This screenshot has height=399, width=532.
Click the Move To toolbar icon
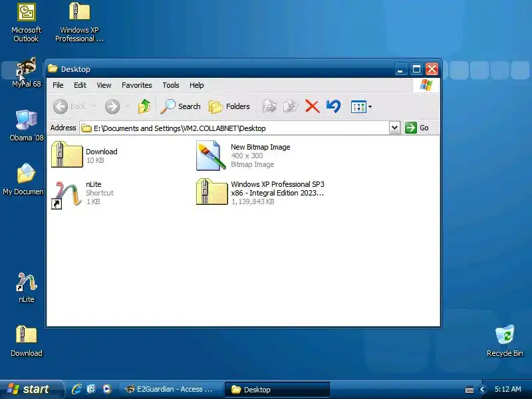(269, 106)
